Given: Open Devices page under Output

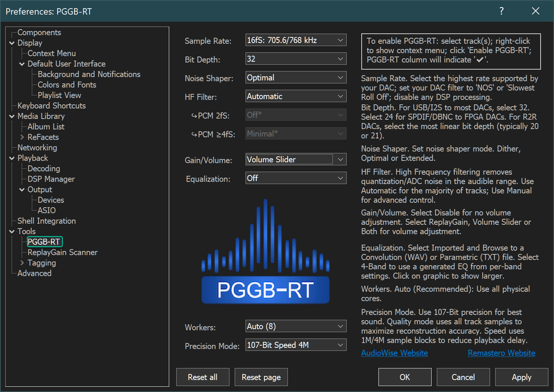Looking at the screenshot, I should [51, 200].
